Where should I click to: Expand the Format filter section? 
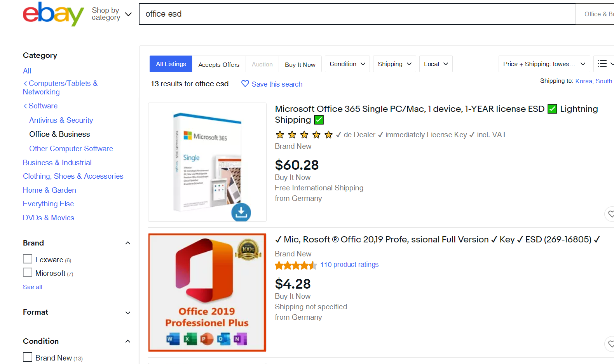[127, 313]
